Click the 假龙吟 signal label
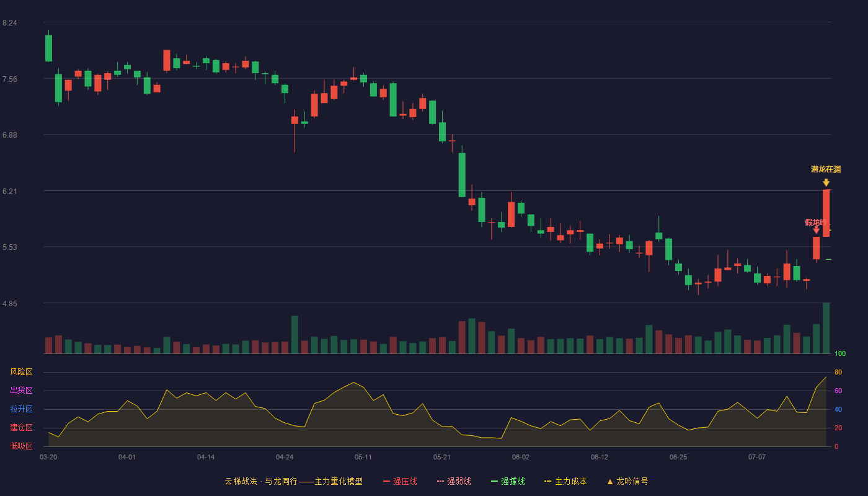The height and width of the screenshot is (496, 868). pyautogui.click(x=816, y=222)
